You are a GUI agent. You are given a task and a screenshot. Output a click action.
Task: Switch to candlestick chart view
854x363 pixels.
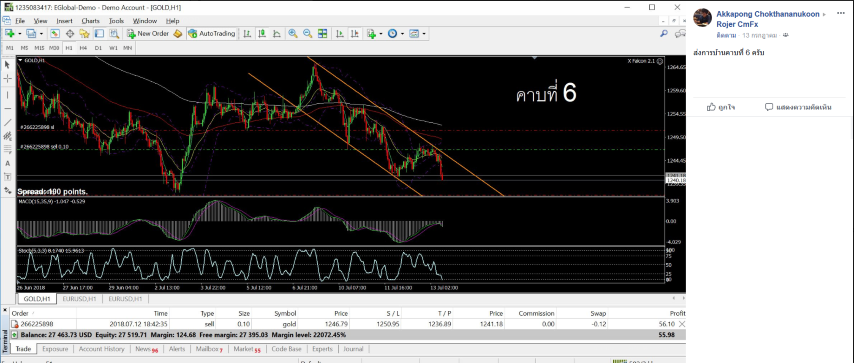tap(262, 34)
